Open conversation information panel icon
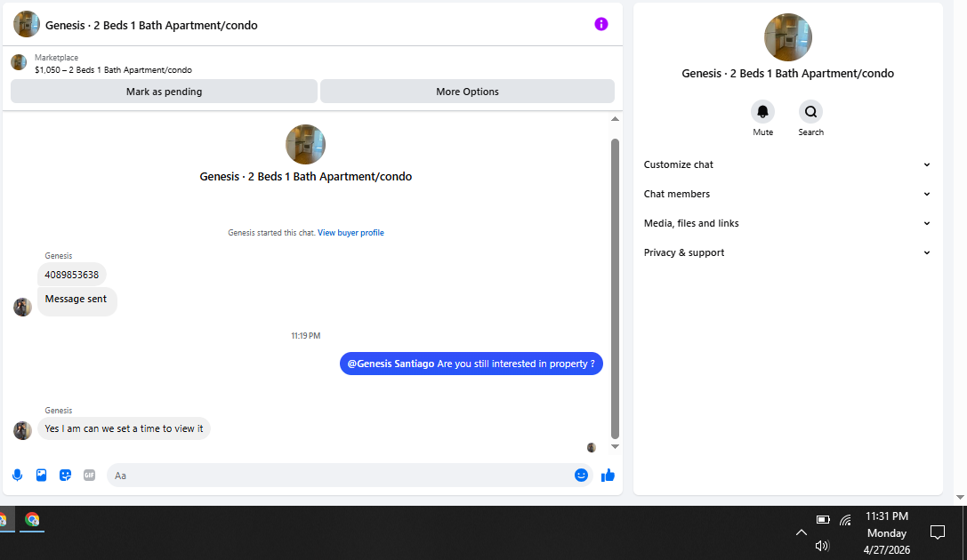Viewport: 967px width, 560px height. [x=601, y=24]
